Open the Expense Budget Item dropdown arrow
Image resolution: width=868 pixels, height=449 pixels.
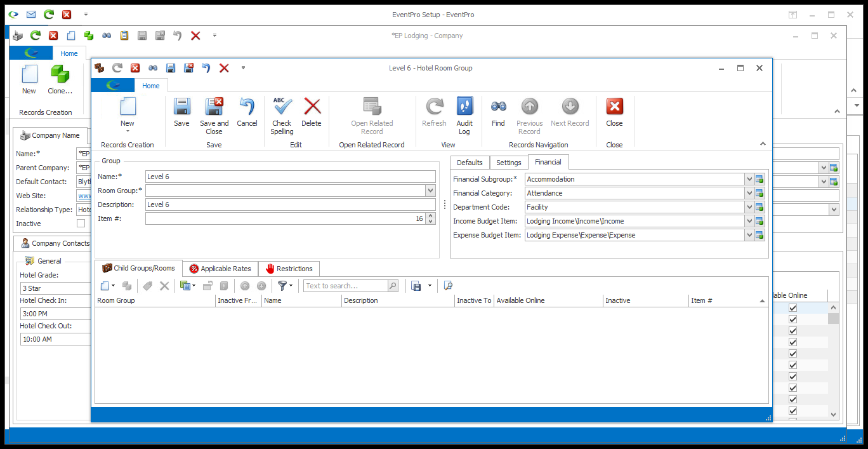[749, 235]
